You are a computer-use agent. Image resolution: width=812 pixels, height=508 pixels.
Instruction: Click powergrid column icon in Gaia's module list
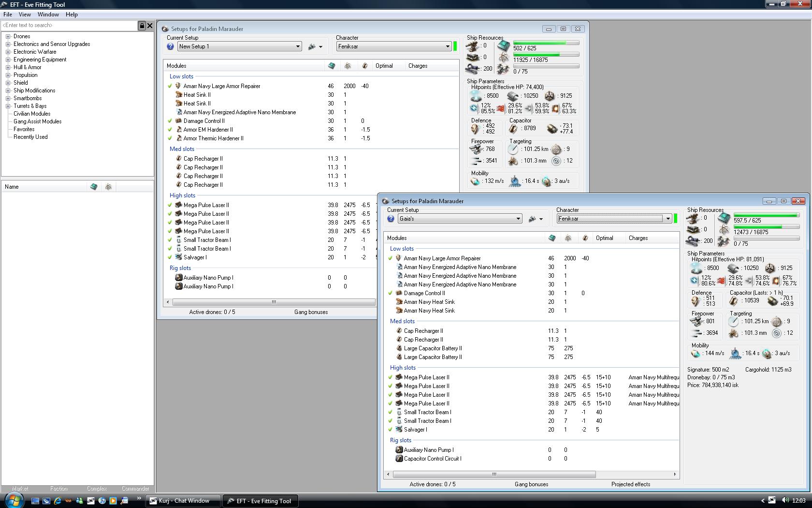pyautogui.click(x=568, y=238)
